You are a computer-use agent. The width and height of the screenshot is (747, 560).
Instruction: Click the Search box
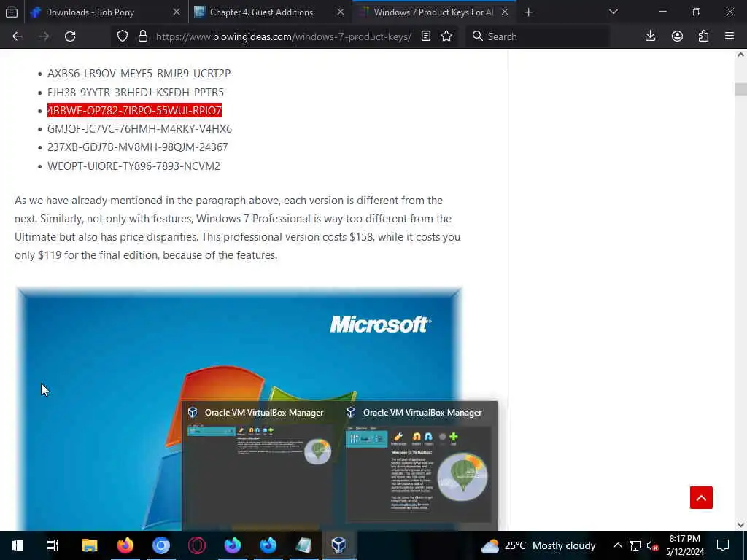pos(537,36)
